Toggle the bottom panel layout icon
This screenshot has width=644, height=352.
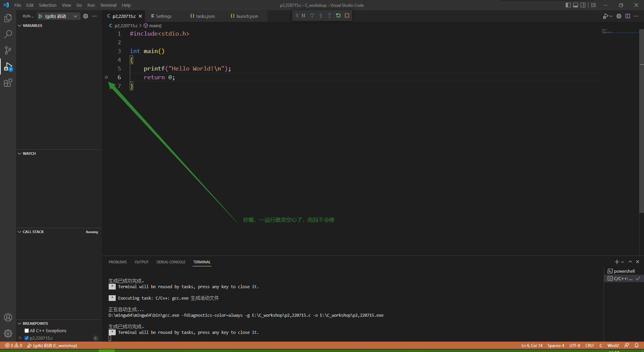coord(576,5)
